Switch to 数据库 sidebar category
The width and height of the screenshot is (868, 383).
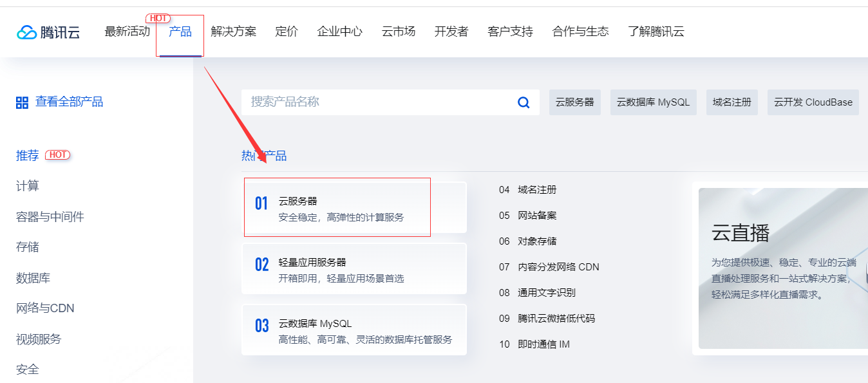point(33,278)
